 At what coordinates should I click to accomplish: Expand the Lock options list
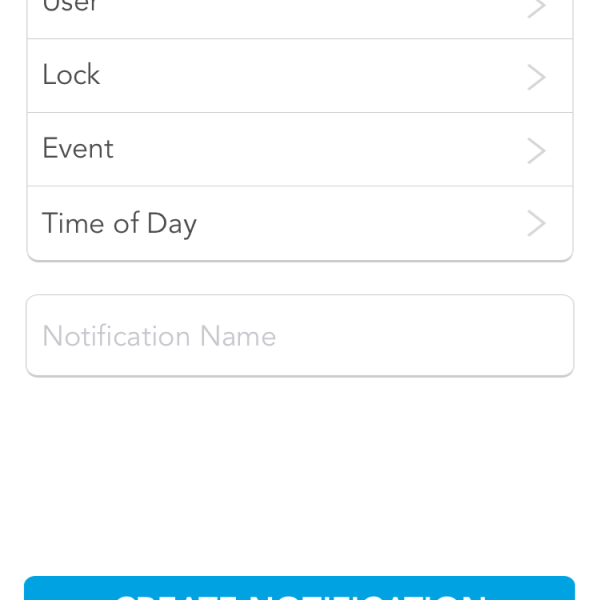tap(537, 77)
